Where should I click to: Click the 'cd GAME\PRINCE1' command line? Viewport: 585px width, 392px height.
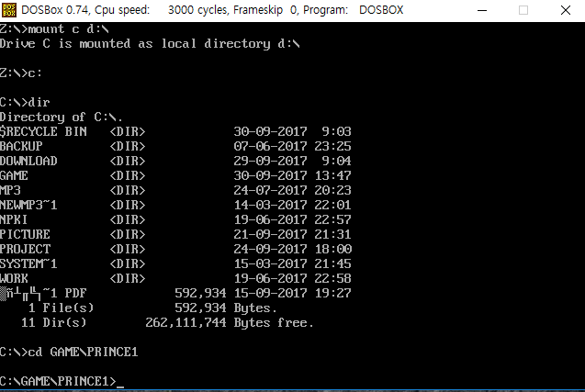[69, 353]
